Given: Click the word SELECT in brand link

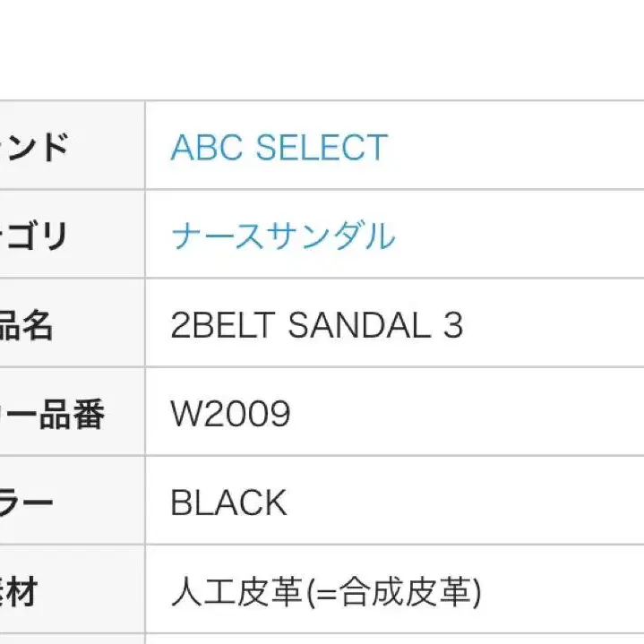Looking at the screenshot, I should click(321, 148).
